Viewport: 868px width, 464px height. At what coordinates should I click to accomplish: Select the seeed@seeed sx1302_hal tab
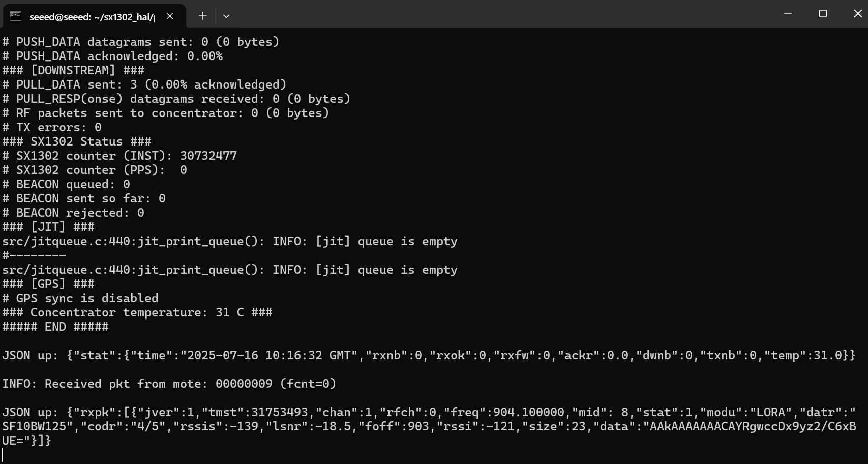click(x=92, y=17)
